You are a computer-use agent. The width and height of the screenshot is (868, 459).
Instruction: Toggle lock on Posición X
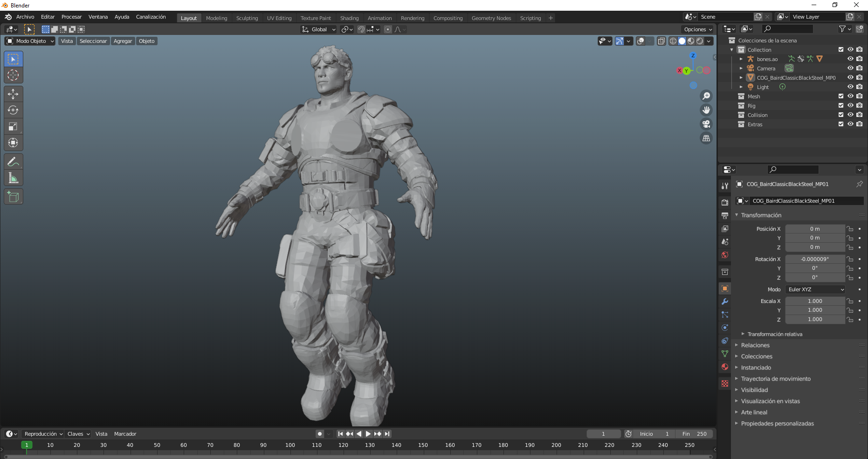coord(850,229)
